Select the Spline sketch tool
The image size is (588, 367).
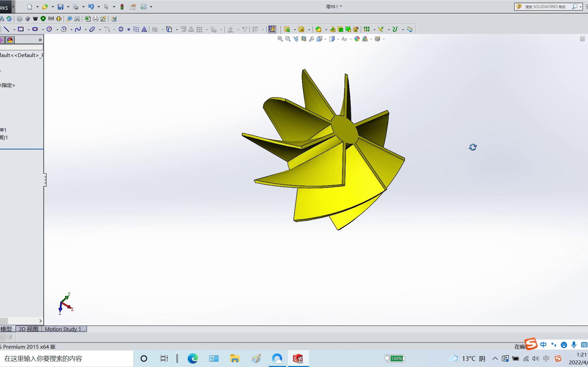(x=78, y=29)
